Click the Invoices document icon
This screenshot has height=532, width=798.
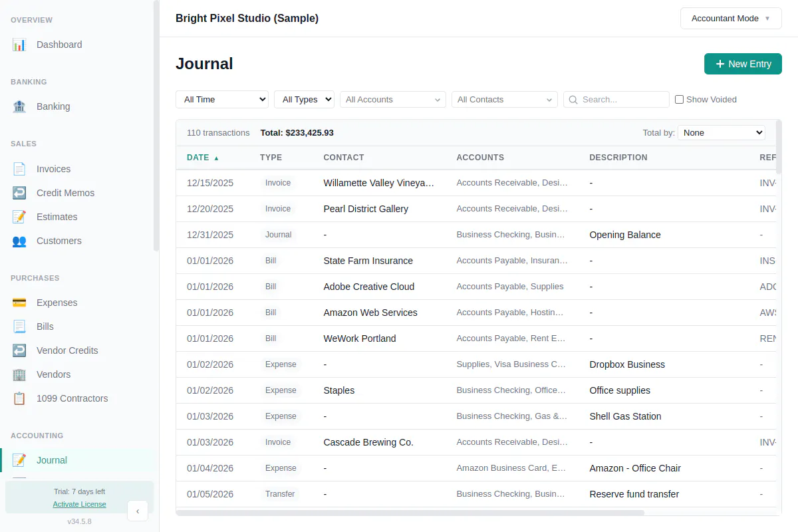coord(19,169)
